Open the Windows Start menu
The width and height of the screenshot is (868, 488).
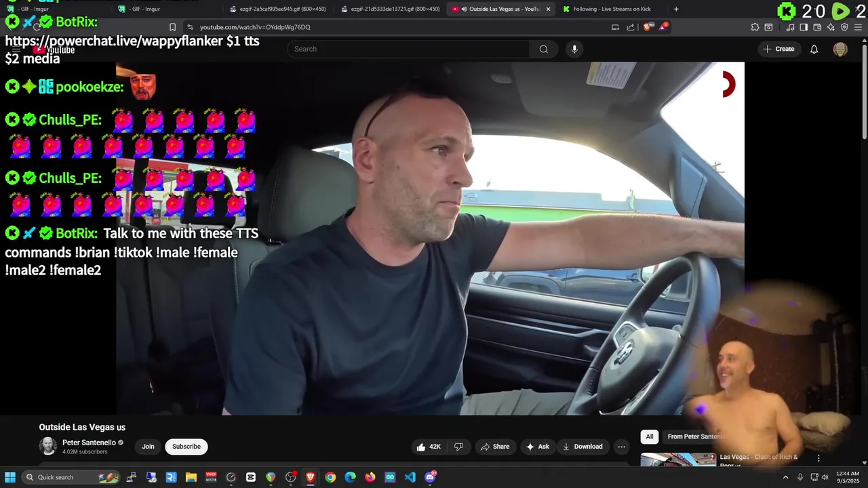(10, 477)
